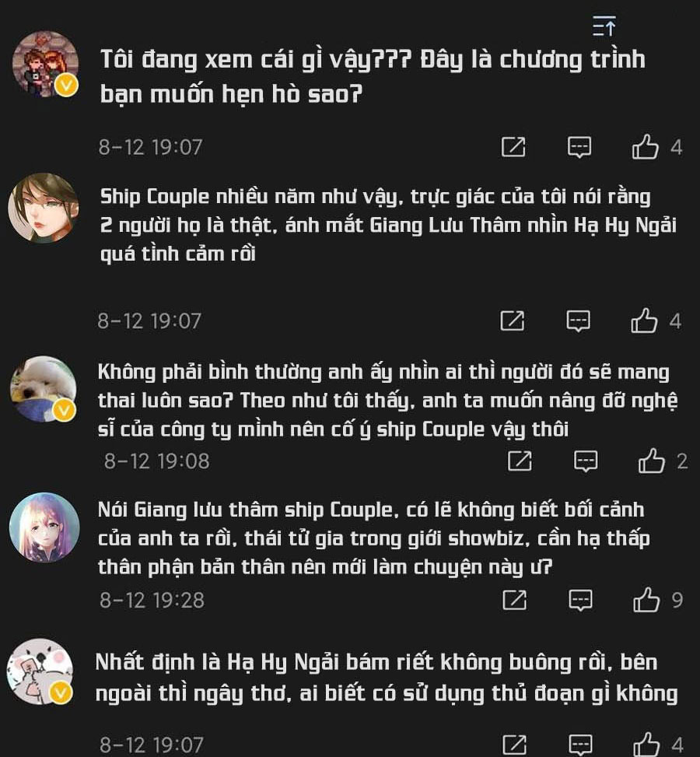Image resolution: width=700 pixels, height=757 pixels.
Task: Like the 'Tôi đang xem cái gì vậy' comment
Action: 645,147
